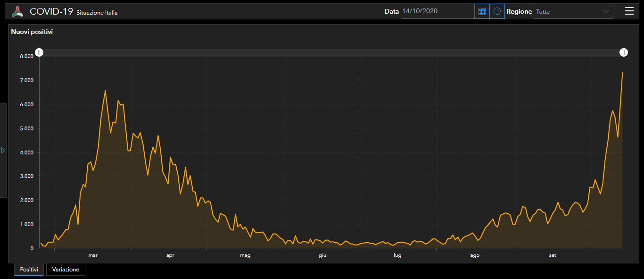Click the March peak on the chart line
This screenshot has width=644, height=279.
105,91
